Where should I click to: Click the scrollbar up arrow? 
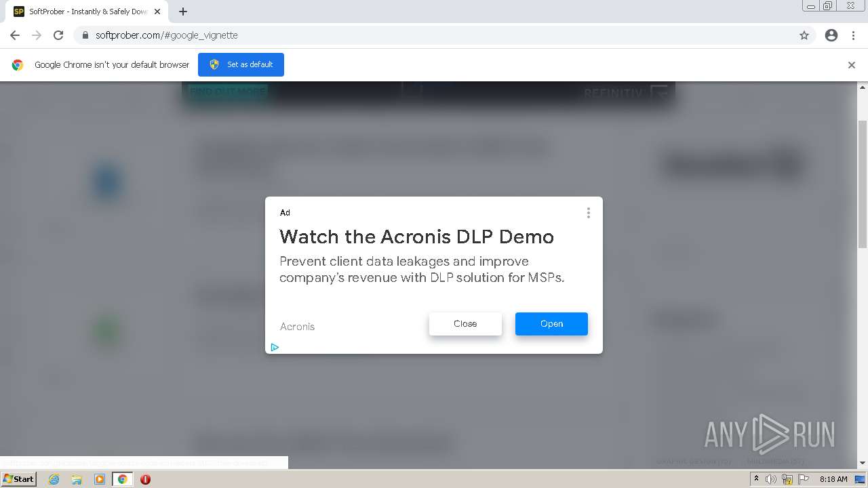[863, 87]
